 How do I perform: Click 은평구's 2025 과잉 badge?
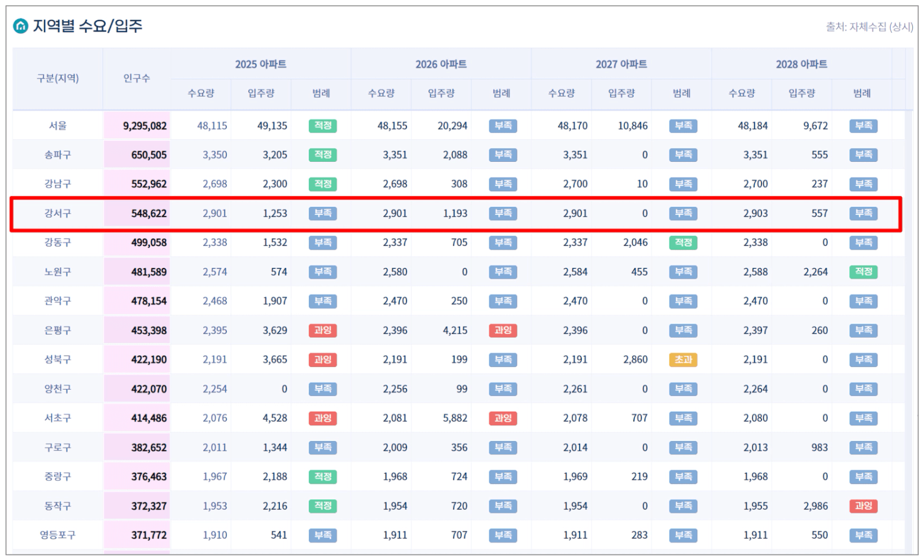[323, 330]
